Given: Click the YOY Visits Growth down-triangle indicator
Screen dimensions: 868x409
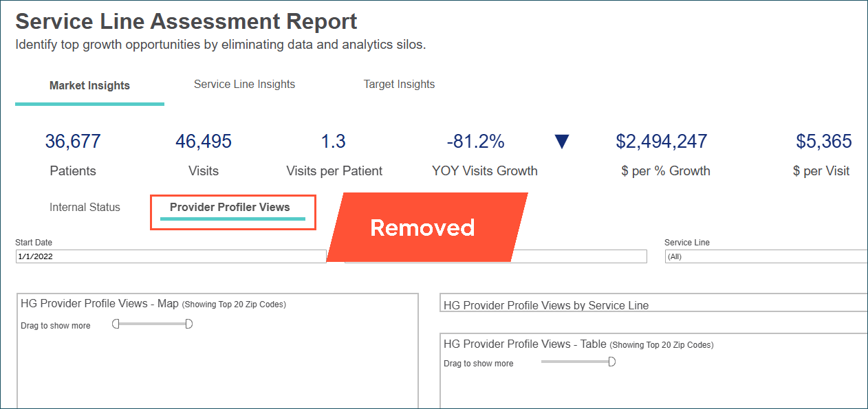Looking at the screenshot, I should 561,141.
